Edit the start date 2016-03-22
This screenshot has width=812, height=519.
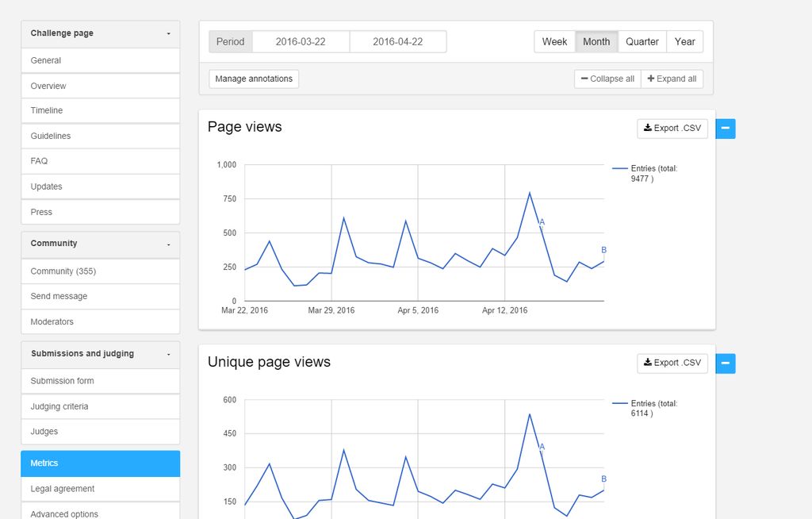coord(301,41)
